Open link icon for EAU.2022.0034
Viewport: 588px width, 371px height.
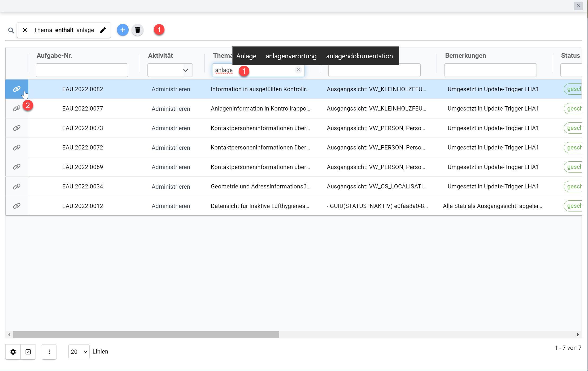(x=17, y=186)
